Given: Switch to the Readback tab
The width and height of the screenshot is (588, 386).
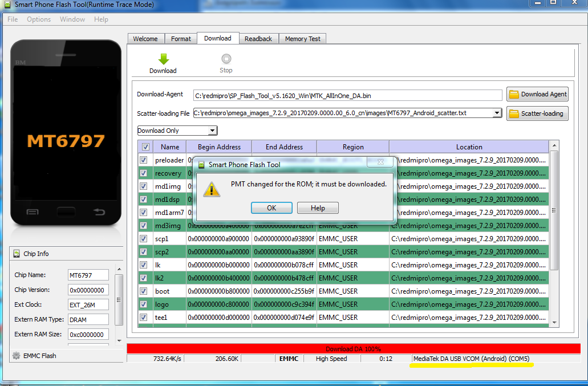Looking at the screenshot, I should 258,39.
